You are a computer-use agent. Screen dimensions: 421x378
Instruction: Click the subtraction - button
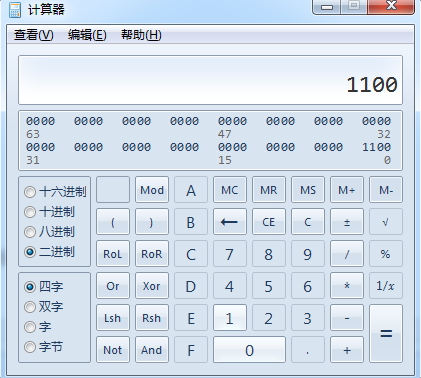click(x=347, y=318)
